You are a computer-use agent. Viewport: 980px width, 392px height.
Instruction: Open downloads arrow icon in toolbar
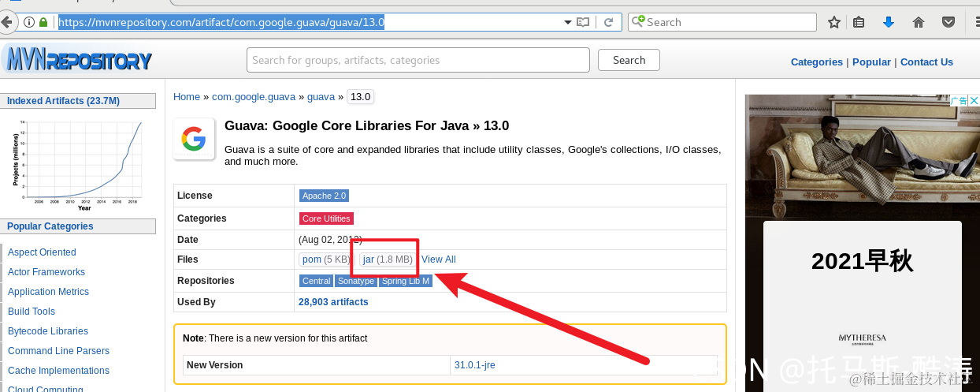coord(889,22)
